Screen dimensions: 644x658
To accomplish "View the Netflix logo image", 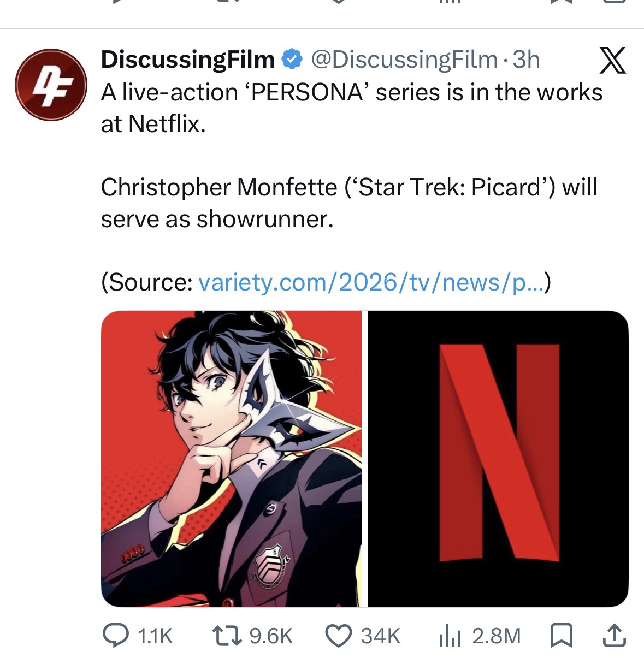I will (x=498, y=459).
